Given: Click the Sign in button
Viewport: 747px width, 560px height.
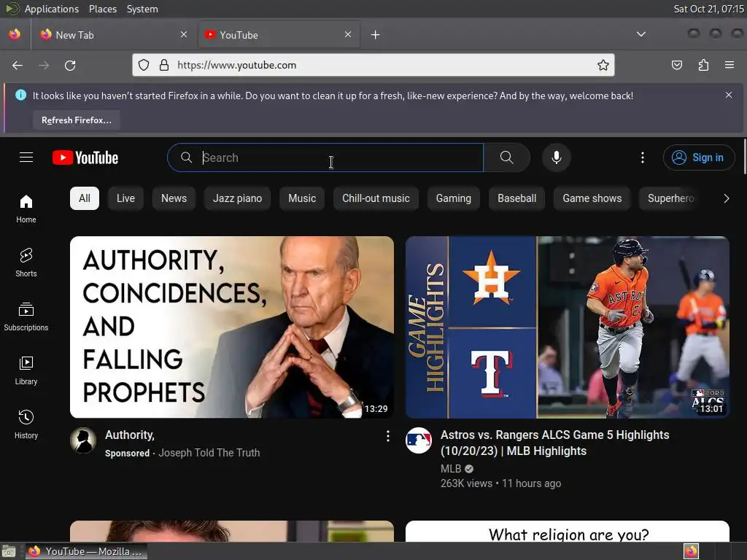Looking at the screenshot, I should [698, 157].
